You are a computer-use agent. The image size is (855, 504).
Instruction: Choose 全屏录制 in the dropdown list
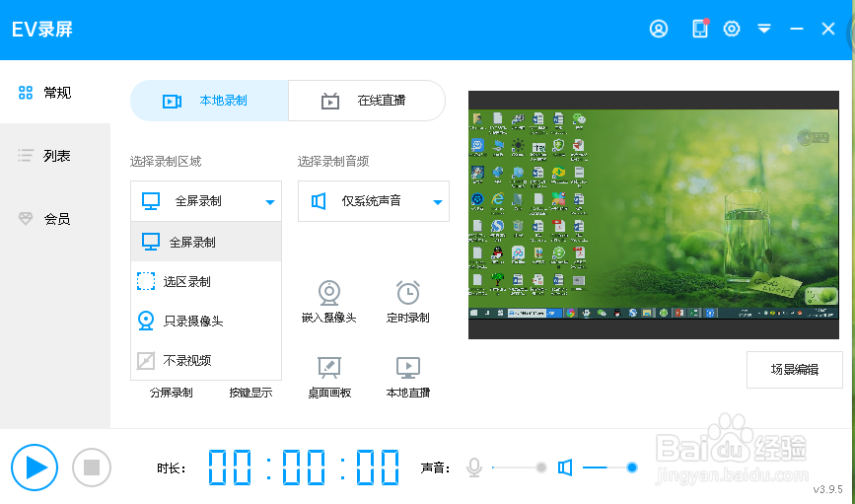tap(206, 242)
